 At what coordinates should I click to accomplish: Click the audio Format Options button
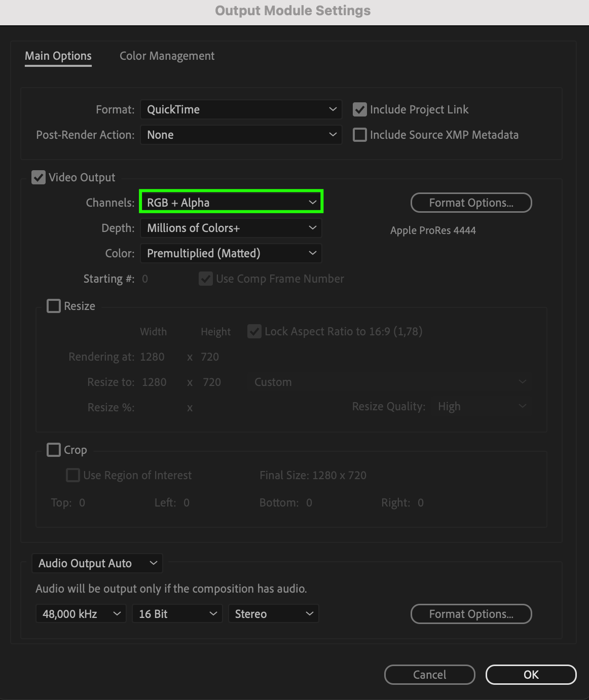471,614
